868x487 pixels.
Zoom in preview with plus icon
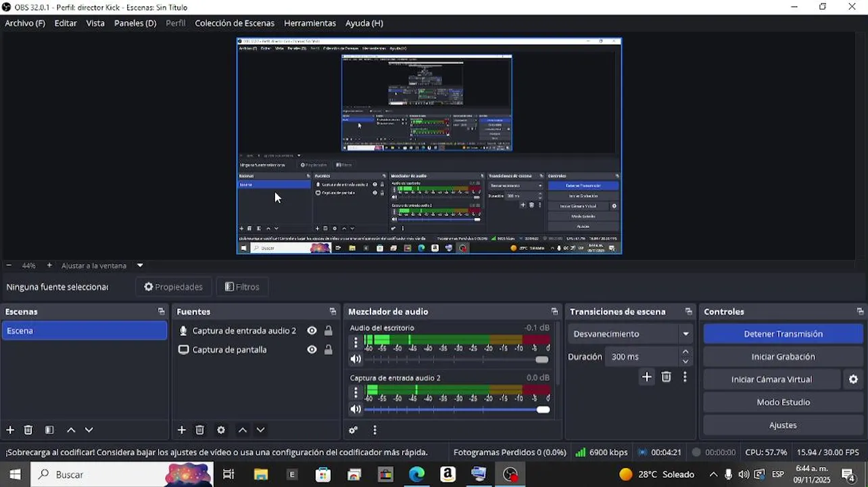click(x=49, y=266)
